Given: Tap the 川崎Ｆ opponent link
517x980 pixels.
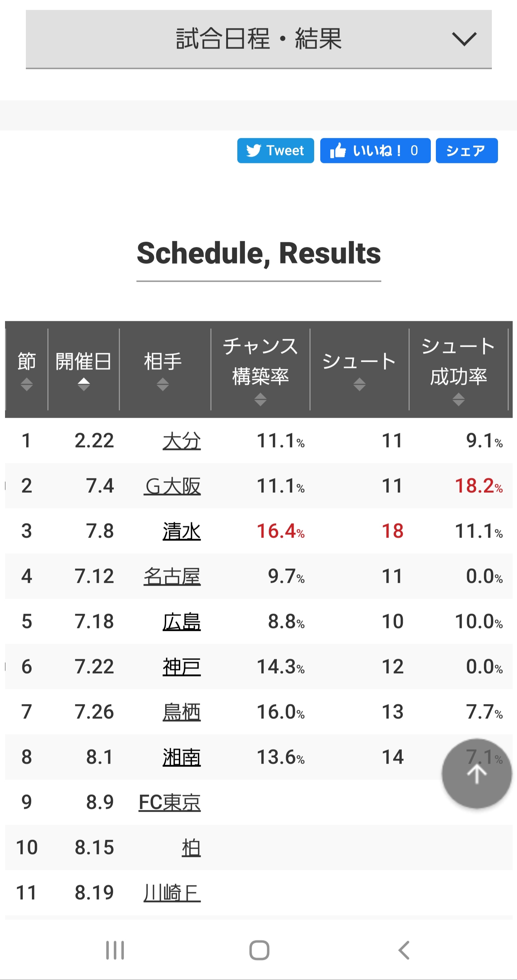Looking at the screenshot, I should [172, 892].
